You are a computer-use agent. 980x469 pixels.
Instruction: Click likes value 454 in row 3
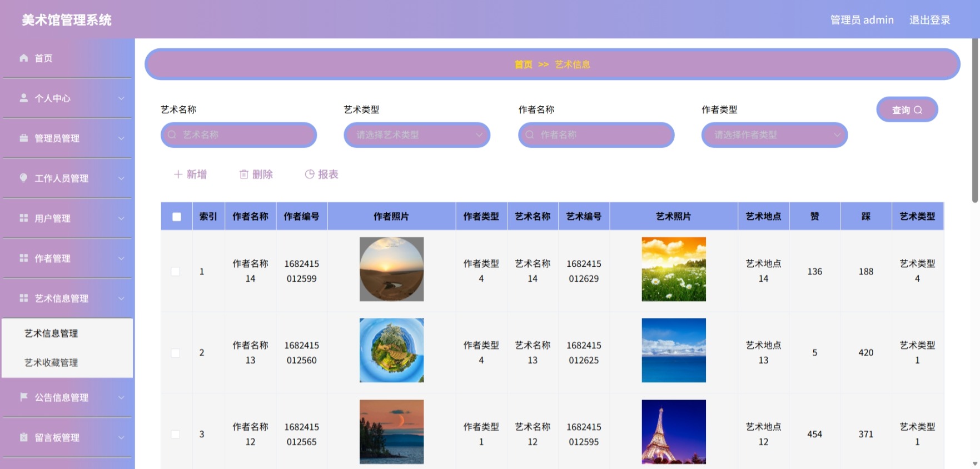[815, 435]
